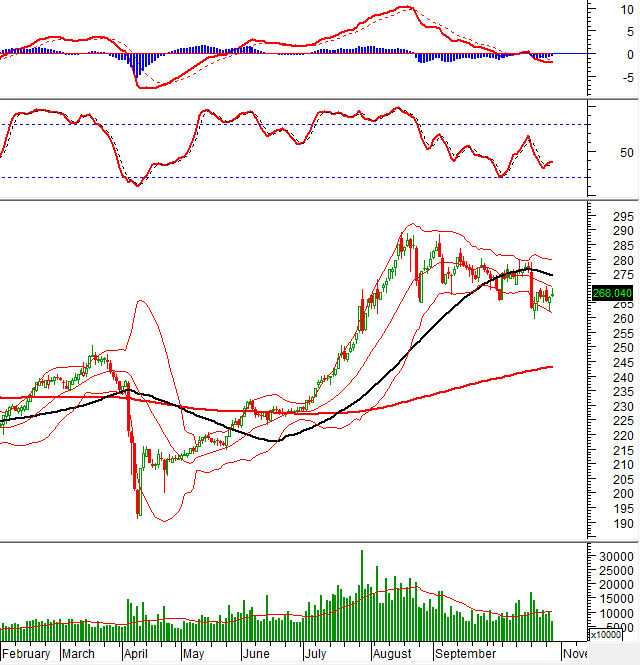The width and height of the screenshot is (640, 665).
Task: Select the September label on the time axis
Action: [x=463, y=654]
